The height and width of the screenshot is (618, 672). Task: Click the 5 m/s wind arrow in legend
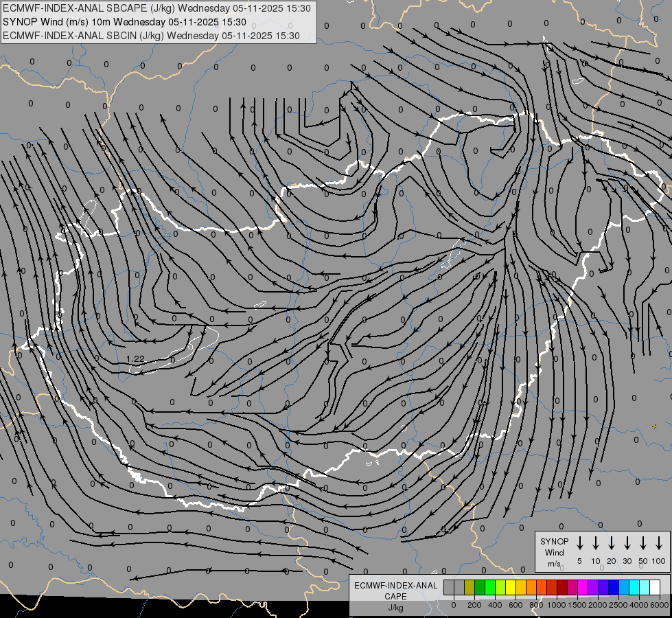tap(579, 542)
